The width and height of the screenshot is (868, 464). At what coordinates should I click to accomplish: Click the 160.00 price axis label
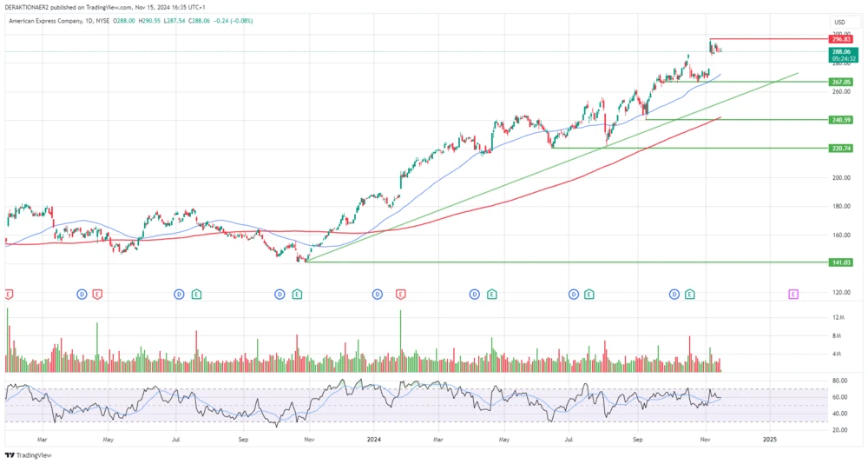841,235
